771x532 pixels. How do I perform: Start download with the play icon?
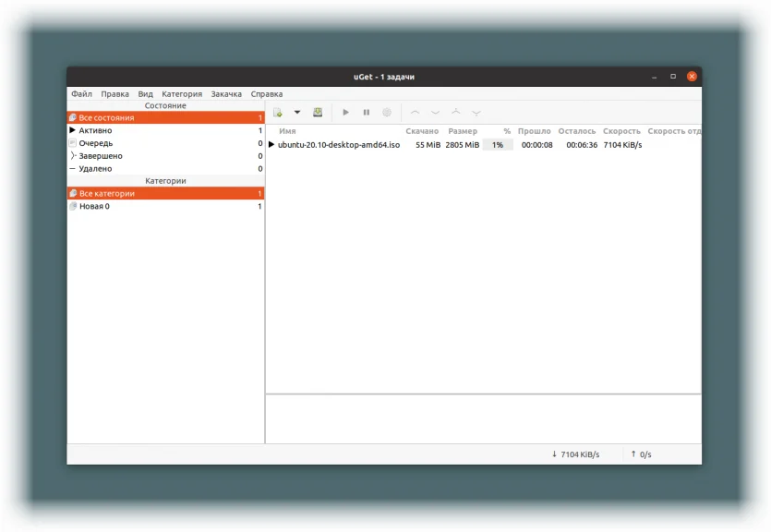(345, 113)
